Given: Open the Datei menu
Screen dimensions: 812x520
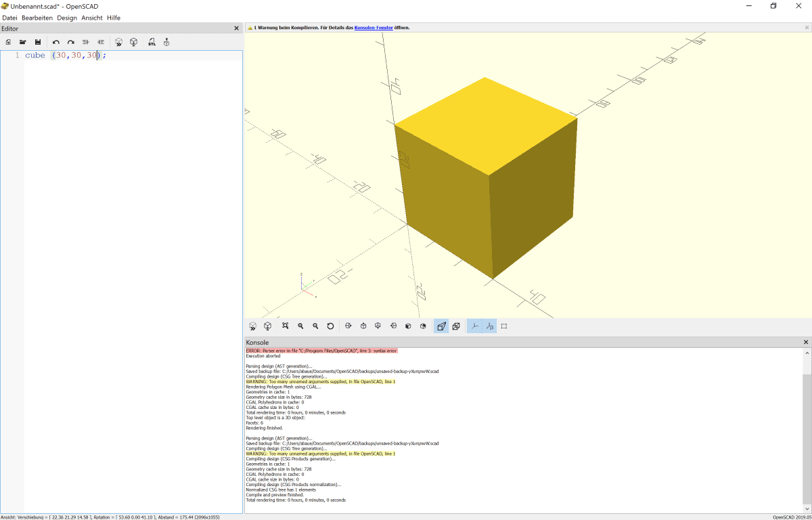Looking at the screenshot, I should pos(9,18).
